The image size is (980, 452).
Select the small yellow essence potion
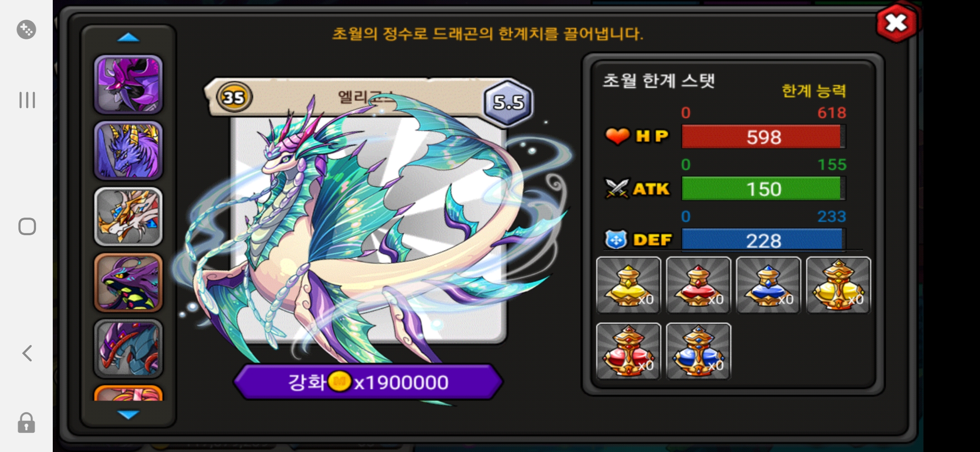(629, 285)
